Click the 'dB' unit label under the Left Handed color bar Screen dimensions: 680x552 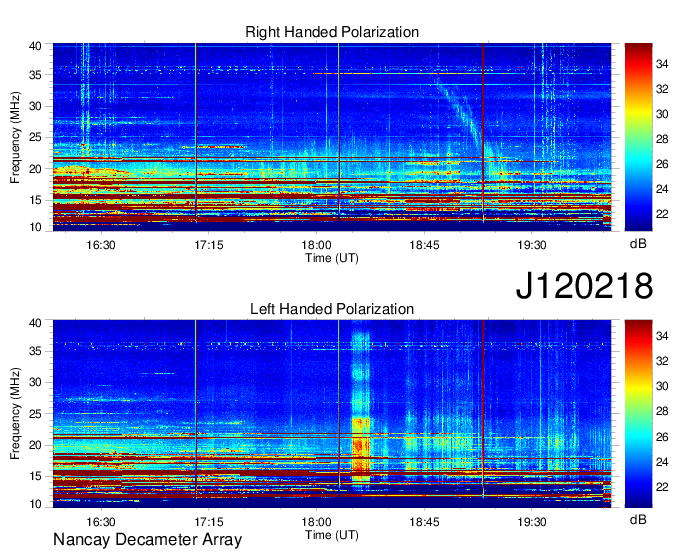638,519
